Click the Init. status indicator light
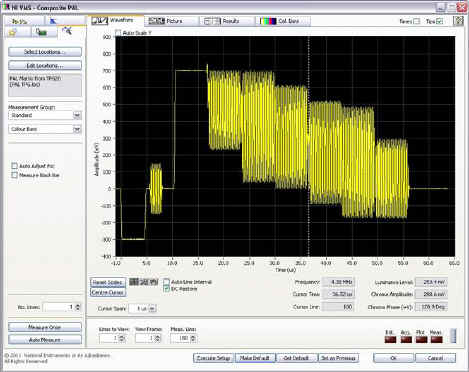Screen dimensions: 469x372 (x=390, y=340)
